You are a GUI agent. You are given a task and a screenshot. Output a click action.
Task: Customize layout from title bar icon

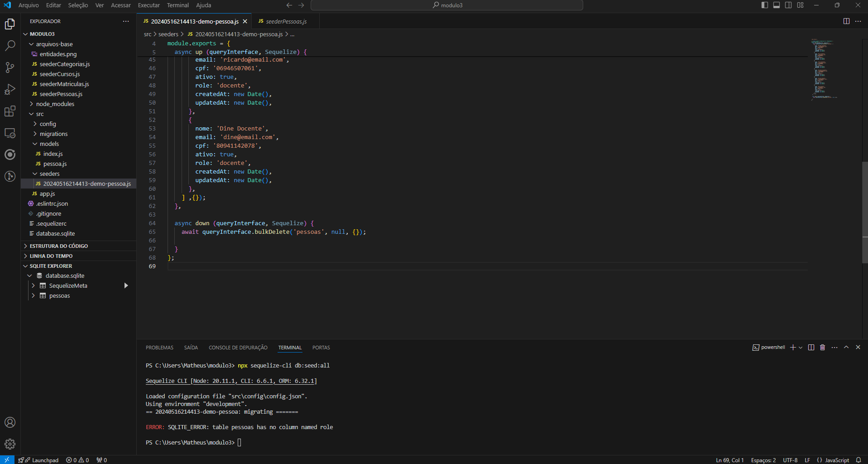pos(800,5)
